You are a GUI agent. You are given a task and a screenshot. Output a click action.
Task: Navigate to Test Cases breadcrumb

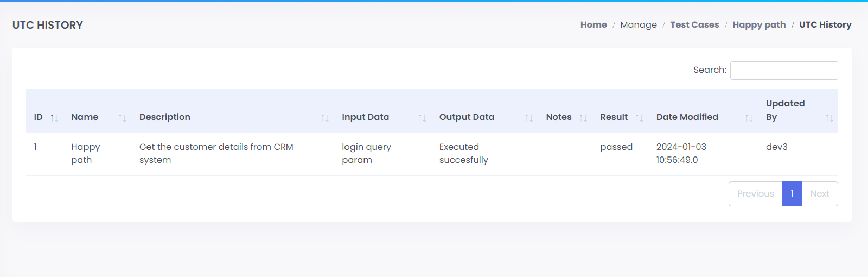click(x=694, y=25)
